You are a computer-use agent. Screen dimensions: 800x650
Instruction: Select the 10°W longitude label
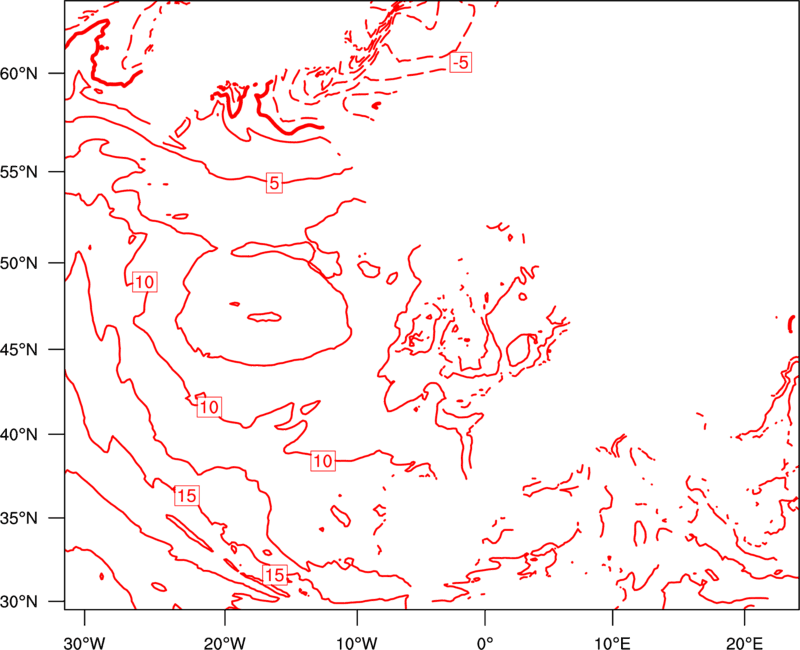click(x=357, y=643)
